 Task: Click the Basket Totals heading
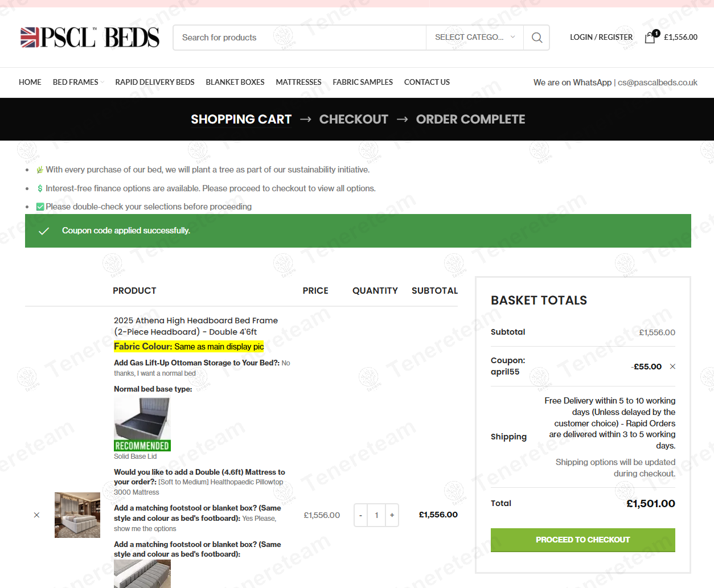click(539, 301)
